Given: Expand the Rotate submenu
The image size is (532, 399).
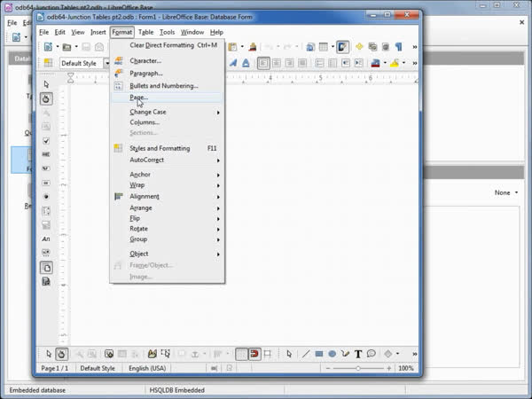Looking at the screenshot, I should click(x=167, y=229).
